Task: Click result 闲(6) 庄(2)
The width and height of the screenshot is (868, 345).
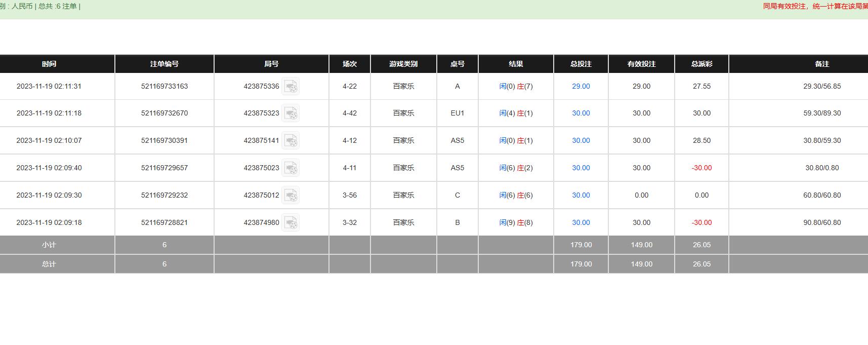Action: click(516, 168)
